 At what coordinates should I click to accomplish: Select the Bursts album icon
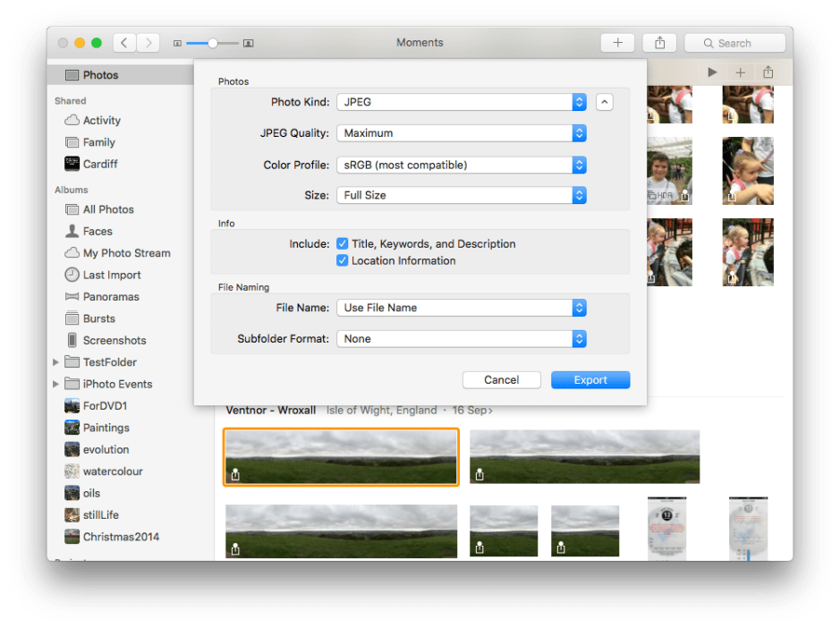click(71, 318)
